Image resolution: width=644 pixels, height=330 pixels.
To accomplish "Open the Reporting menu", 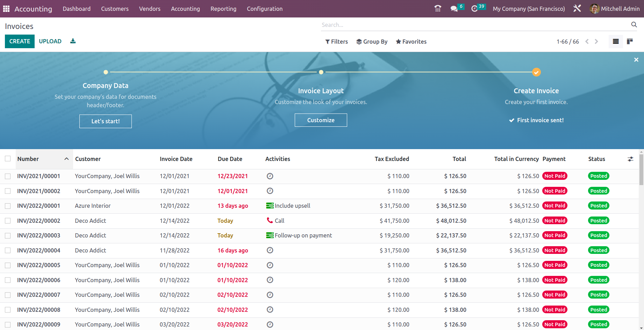I will 223,9.
